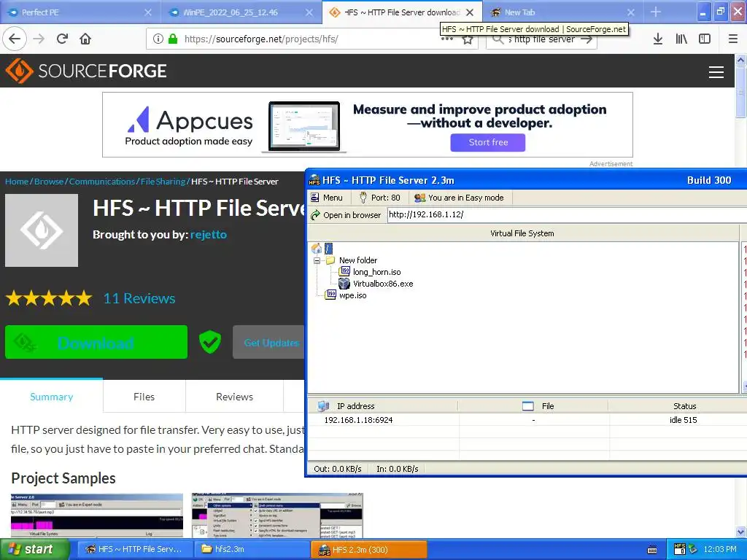The image size is (747, 560).
Task: Open the rejetto author link
Action: 208,234
